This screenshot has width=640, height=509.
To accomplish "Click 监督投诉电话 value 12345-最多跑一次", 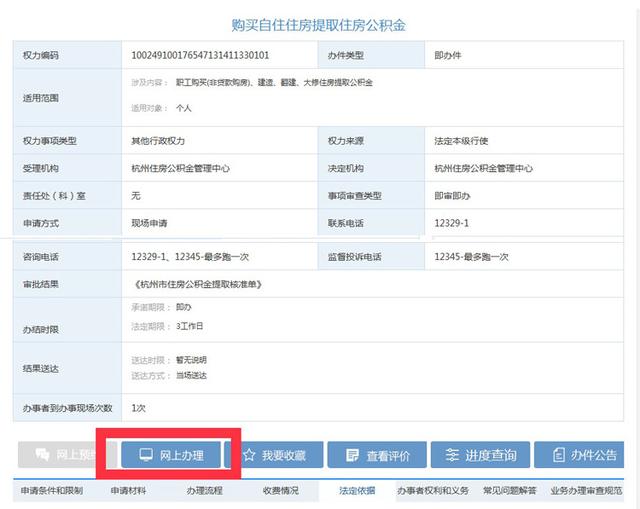I will 471,257.
